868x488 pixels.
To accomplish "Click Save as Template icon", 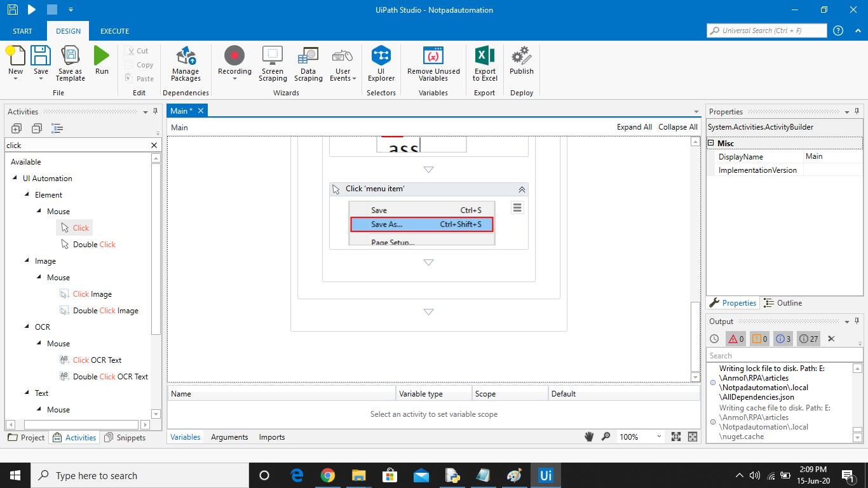I will coord(70,56).
